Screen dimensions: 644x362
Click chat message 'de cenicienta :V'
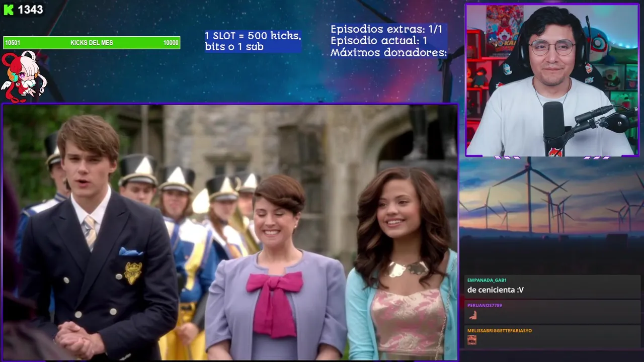[x=496, y=290]
